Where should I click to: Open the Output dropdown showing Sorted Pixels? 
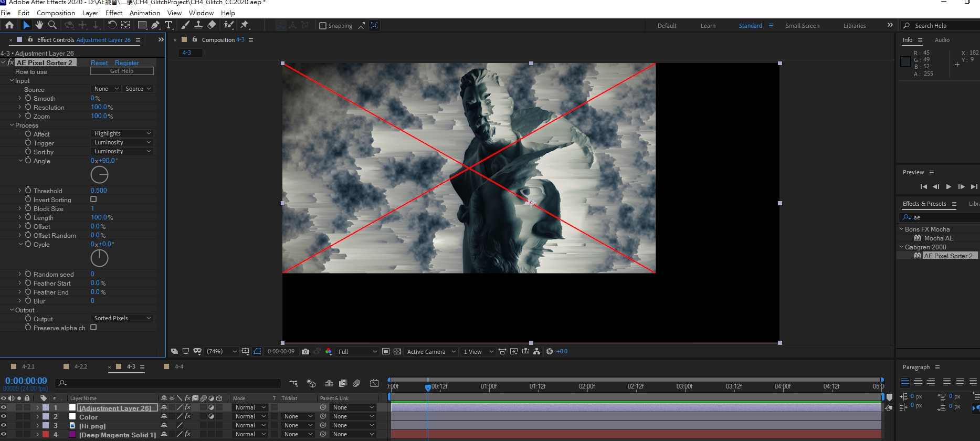(122, 319)
